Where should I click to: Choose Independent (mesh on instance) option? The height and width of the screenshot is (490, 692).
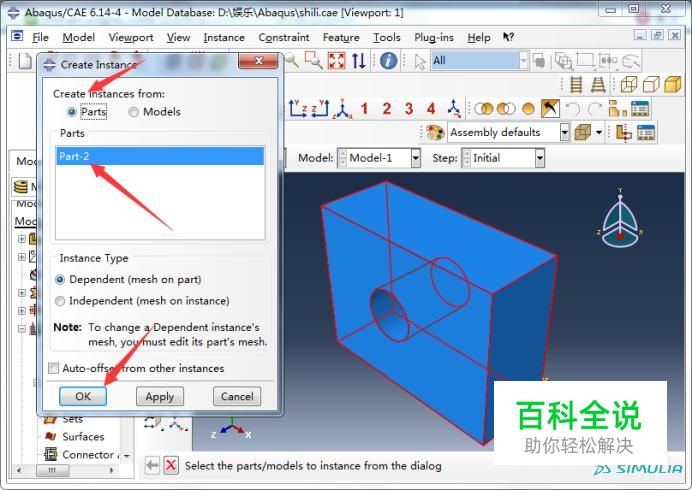pos(60,301)
